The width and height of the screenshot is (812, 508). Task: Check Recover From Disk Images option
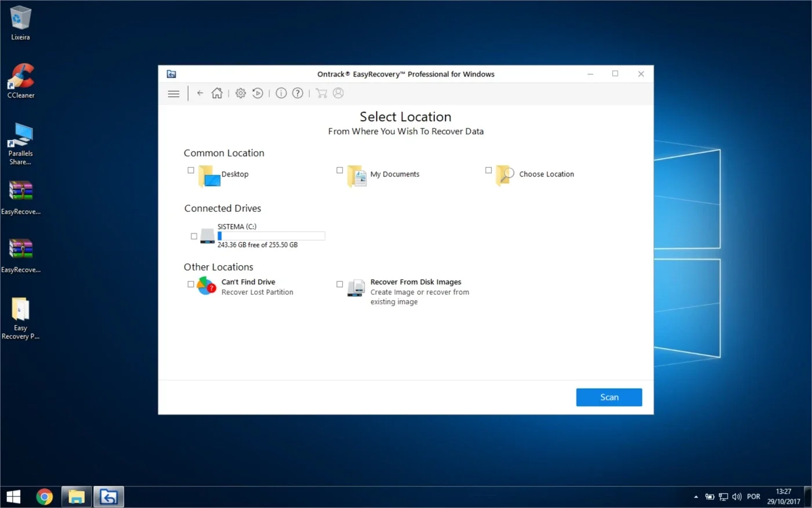click(340, 284)
